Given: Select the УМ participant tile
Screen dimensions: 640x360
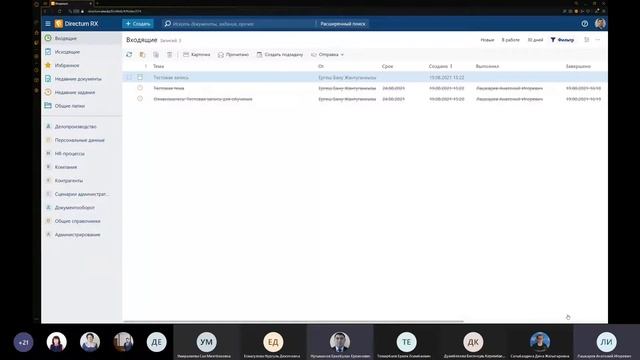Looking at the screenshot, I should click(207, 342).
